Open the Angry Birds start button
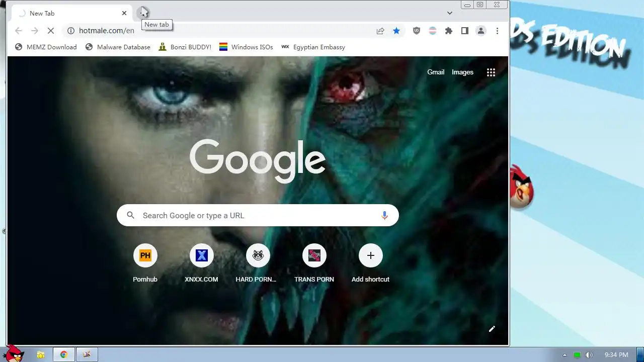This screenshot has width=644, height=362. pos(14,353)
